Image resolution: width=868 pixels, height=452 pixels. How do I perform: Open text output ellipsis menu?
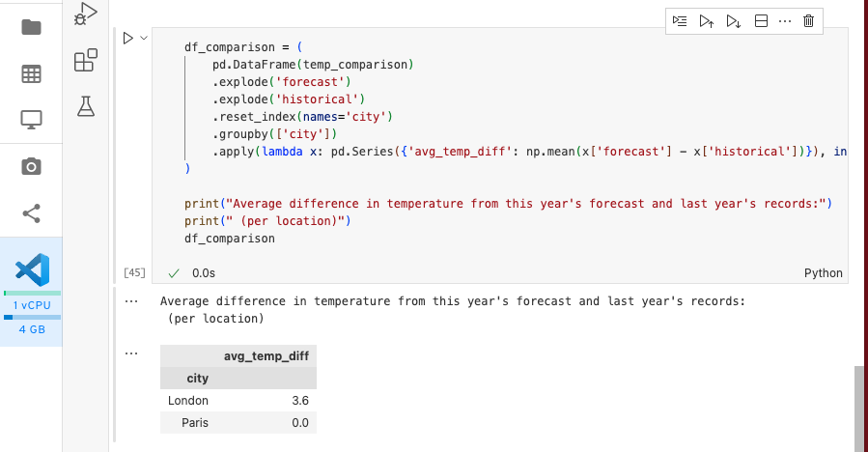coord(131,301)
